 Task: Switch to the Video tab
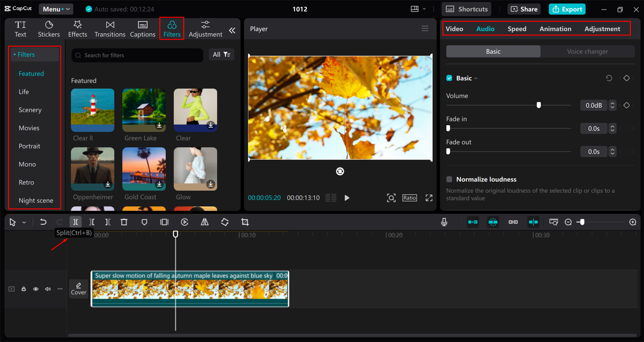pos(454,29)
